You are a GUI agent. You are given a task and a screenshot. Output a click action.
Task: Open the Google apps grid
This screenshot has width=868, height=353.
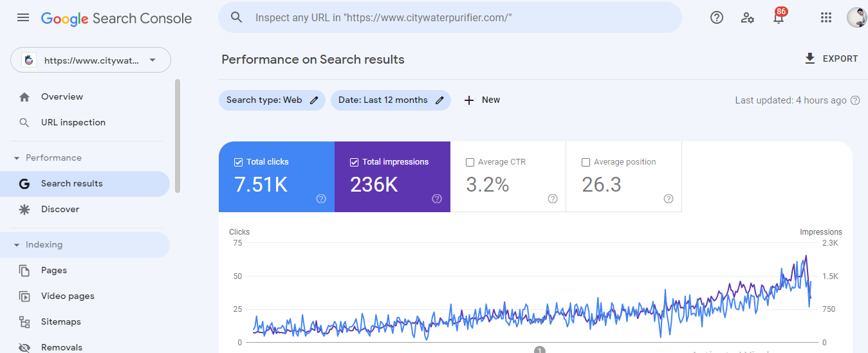(826, 17)
